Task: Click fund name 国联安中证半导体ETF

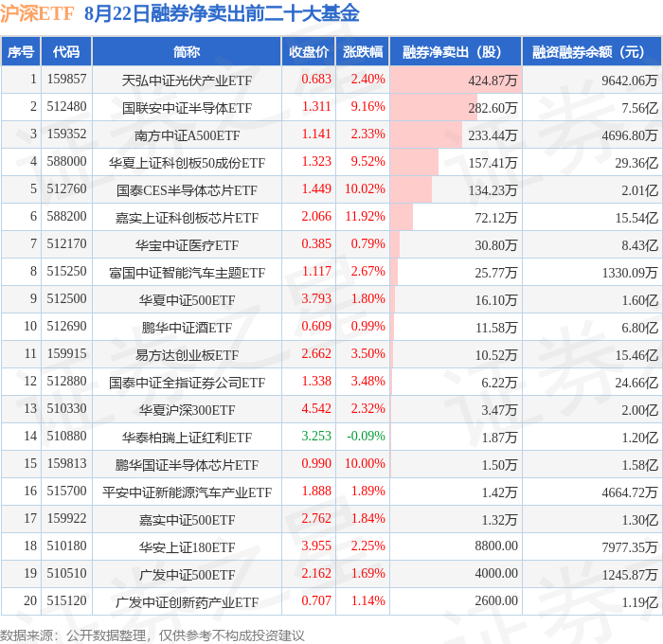Action: click(x=187, y=108)
